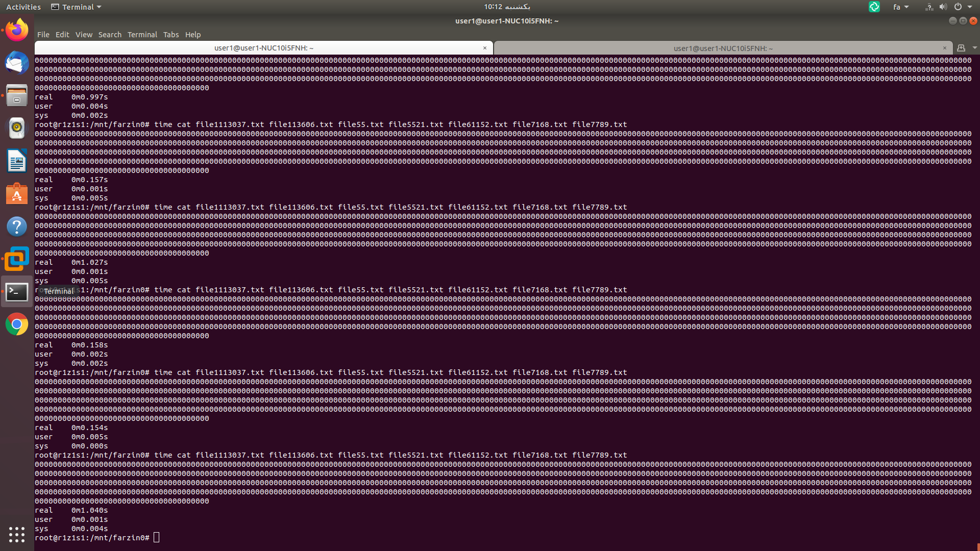This screenshot has height=551, width=980.
Task: Switch to the second terminal tab
Action: pos(722,48)
